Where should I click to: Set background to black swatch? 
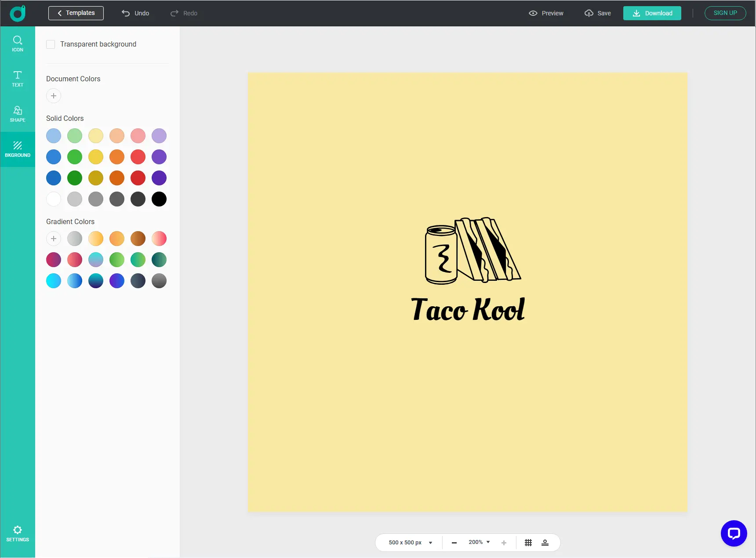tap(159, 199)
